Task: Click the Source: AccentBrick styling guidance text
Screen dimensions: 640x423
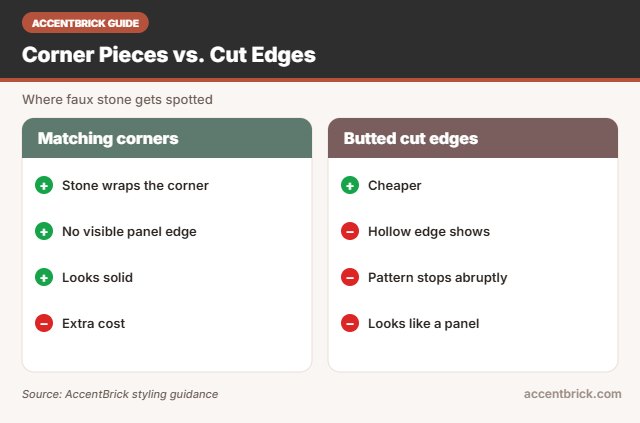Action: click(120, 394)
